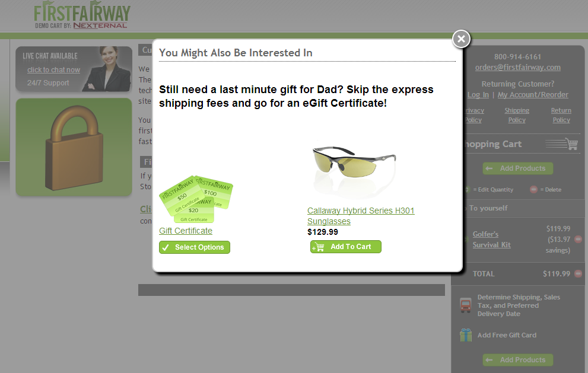This screenshot has height=373, width=588.
Task: Click the gift certificate cards image
Action: [x=196, y=199]
